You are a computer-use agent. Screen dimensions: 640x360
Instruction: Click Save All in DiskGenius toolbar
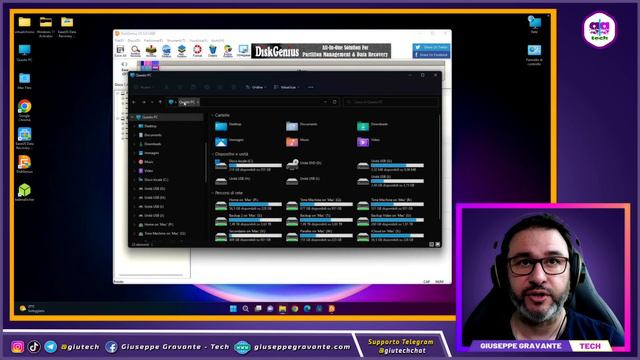120,51
